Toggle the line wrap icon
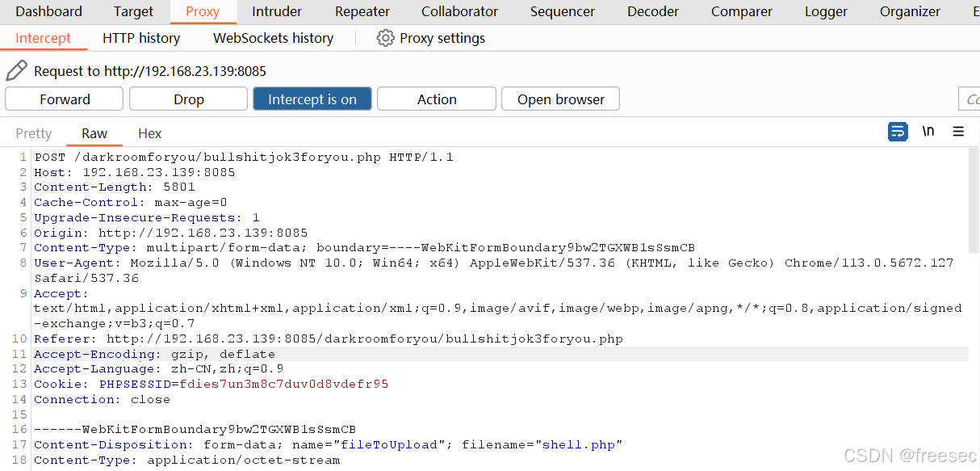The width and height of the screenshot is (980, 471). point(898,132)
